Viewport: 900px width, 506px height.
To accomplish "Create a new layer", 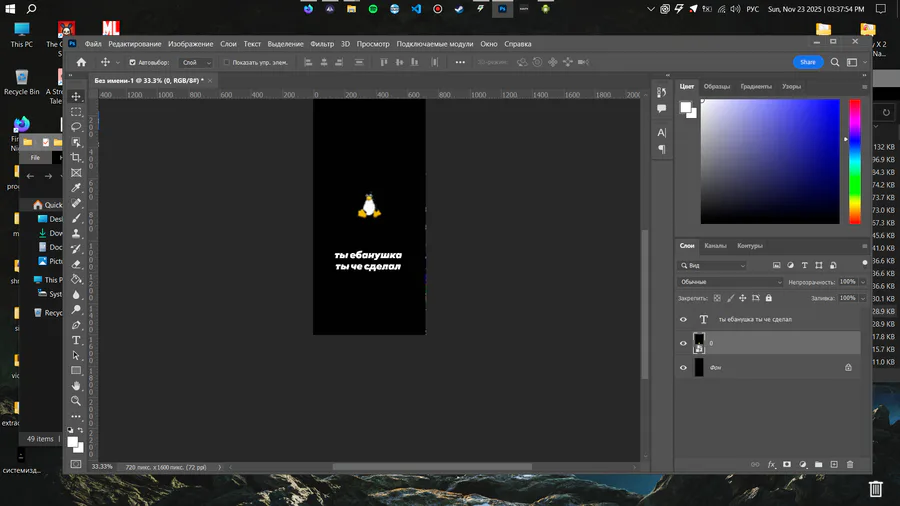I will click(x=834, y=465).
